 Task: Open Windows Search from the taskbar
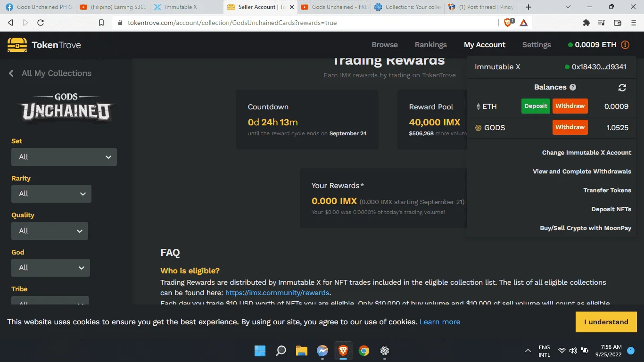click(x=281, y=351)
